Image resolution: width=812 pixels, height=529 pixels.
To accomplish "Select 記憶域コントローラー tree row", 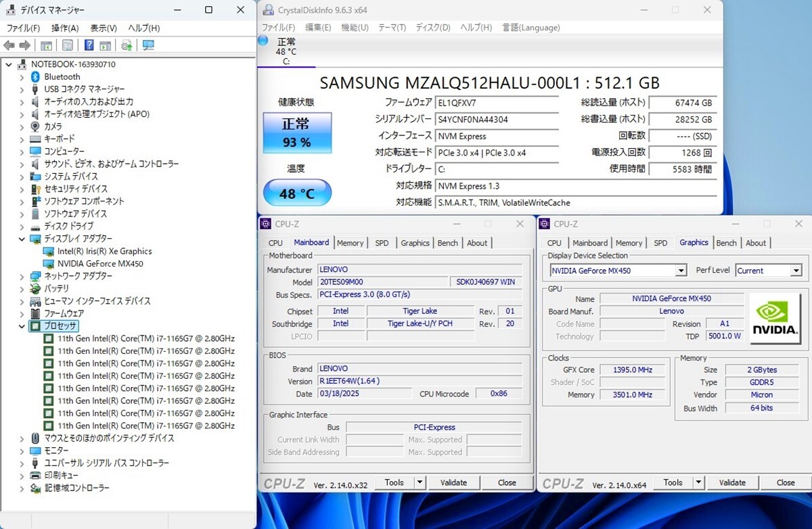I will coord(76,488).
